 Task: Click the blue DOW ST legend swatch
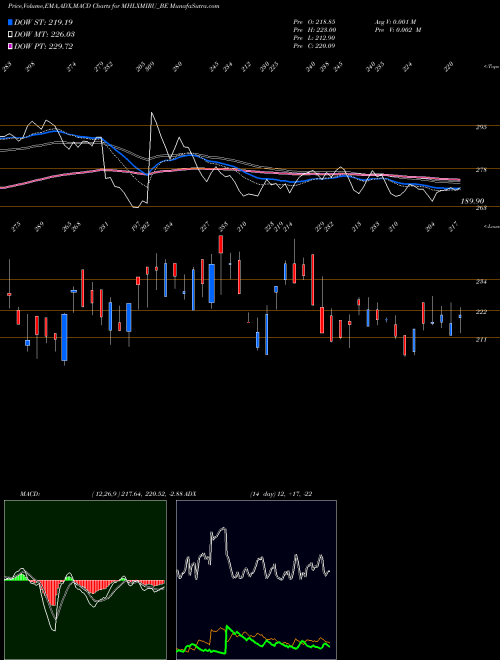coord(10,22)
